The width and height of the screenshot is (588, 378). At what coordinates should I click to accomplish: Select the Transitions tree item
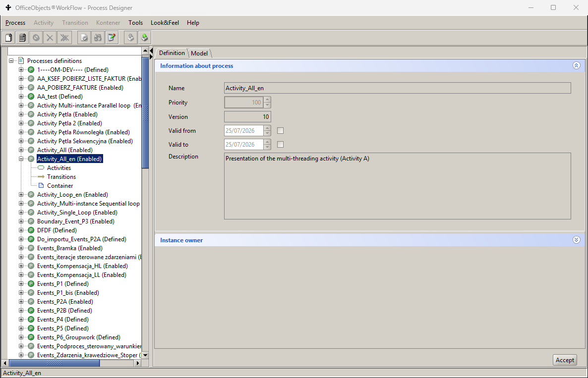tap(61, 176)
